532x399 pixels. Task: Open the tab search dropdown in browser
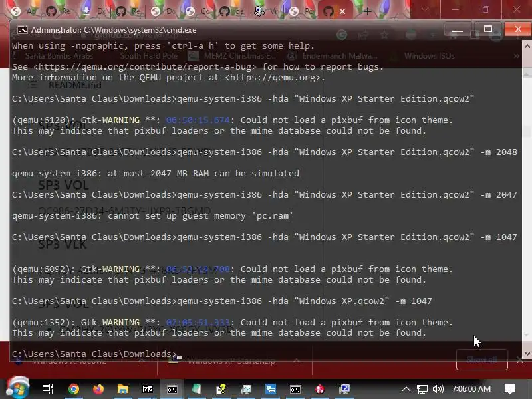point(425,10)
